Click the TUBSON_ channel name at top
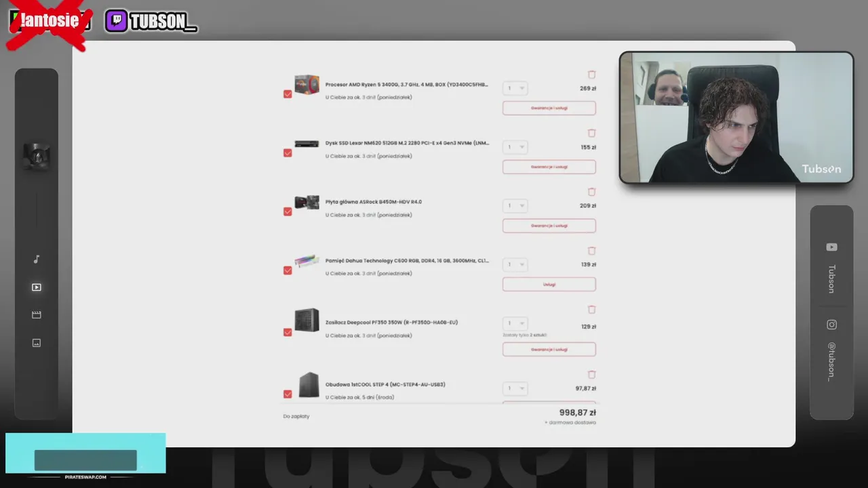This screenshot has width=868, height=488. point(163,22)
